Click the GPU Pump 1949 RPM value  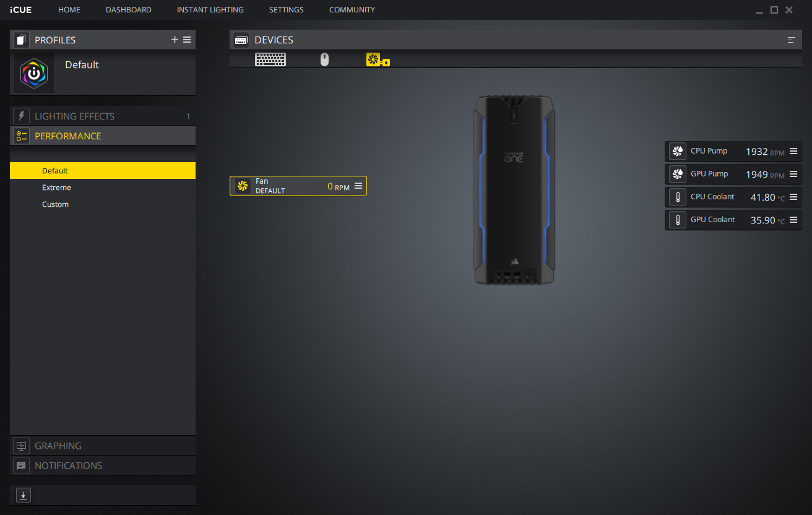765,175
